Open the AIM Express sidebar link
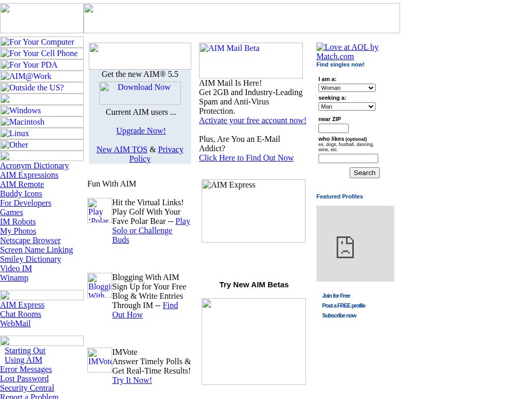The width and height of the screenshot is (532, 399). pyautogui.click(x=22, y=305)
